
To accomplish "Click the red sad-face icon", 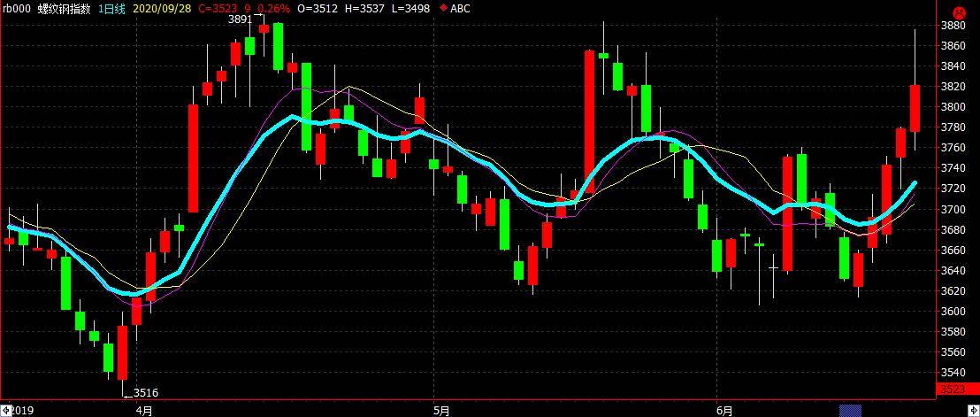I will [958, 12].
